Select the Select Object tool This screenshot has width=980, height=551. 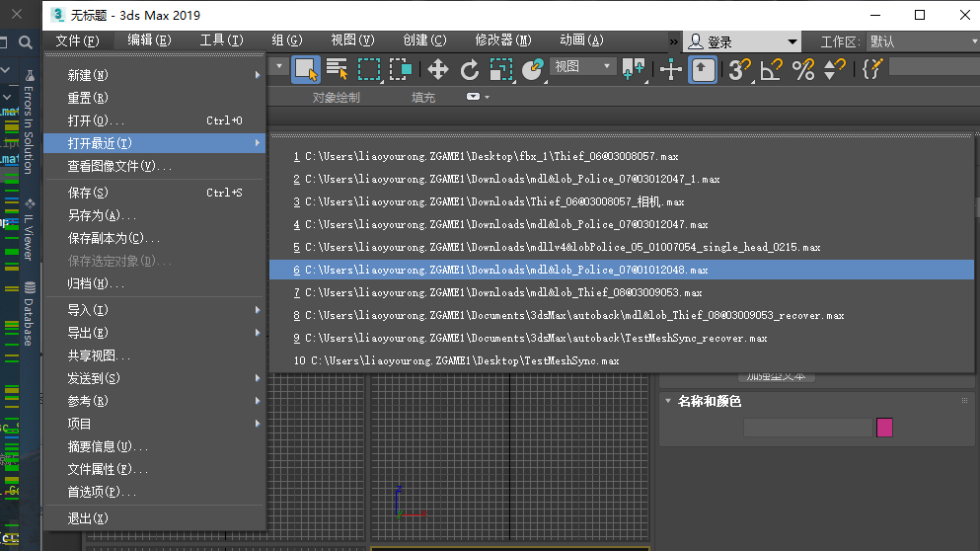(x=306, y=69)
